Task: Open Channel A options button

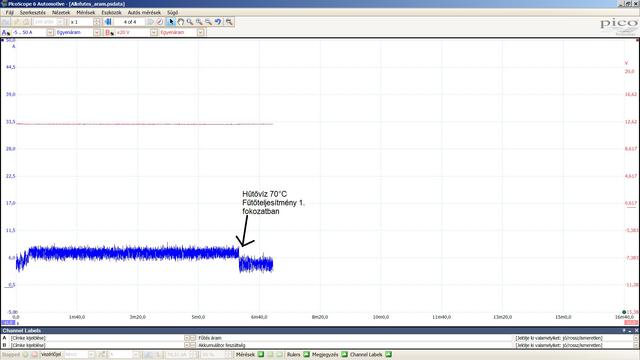Action: 6,32
